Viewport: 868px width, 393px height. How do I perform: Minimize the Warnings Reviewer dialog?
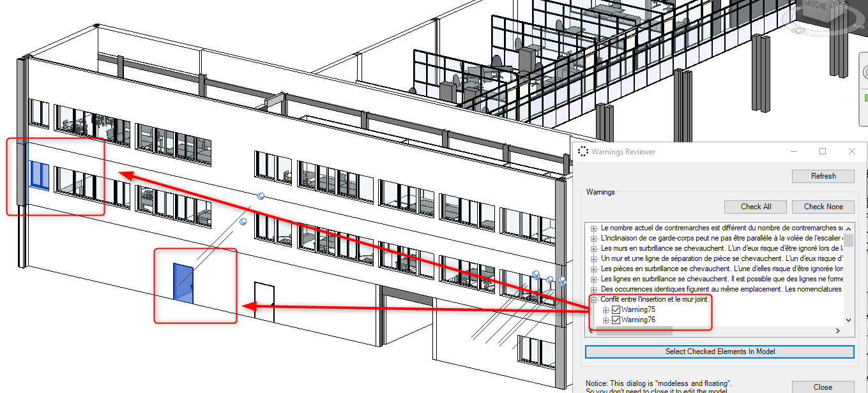[x=794, y=151]
